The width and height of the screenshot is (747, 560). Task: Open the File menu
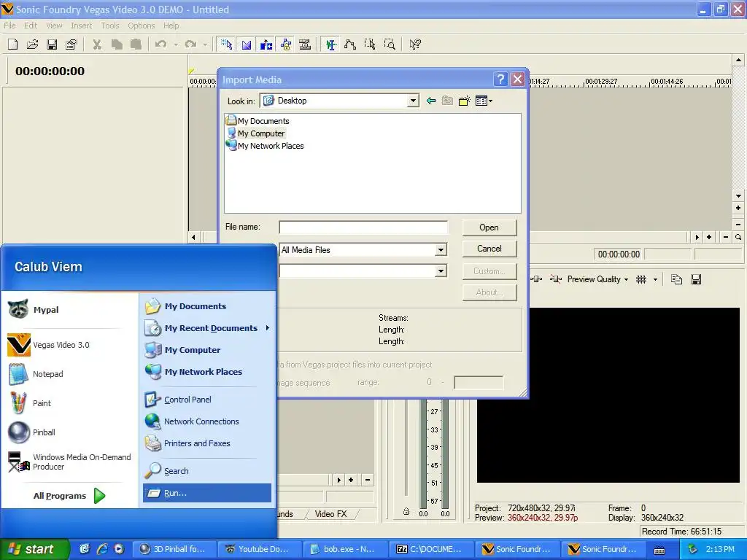(x=9, y=26)
